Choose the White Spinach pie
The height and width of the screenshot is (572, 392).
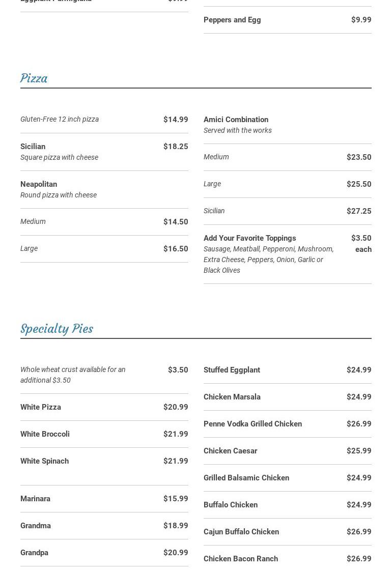click(44, 461)
